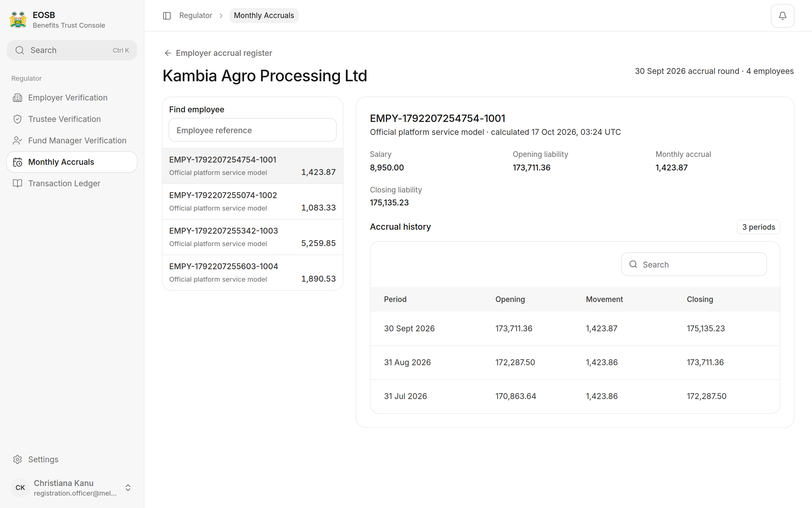Image resolution: width=812 pixels, height=508 pixels.
Task: Click the Period column header
Action: pyautogui.click(x=395, y=299)
